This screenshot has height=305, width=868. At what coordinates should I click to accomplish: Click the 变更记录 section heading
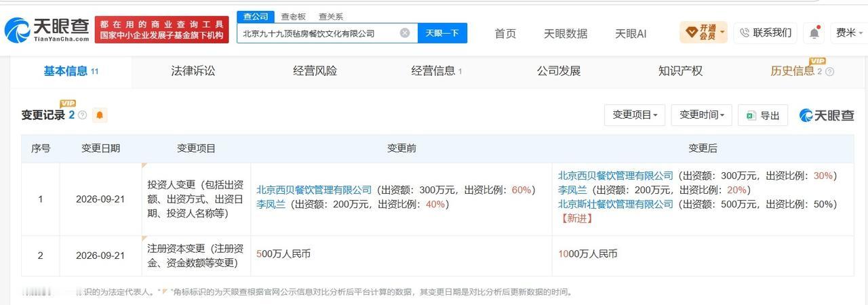(x=43, y=115)
